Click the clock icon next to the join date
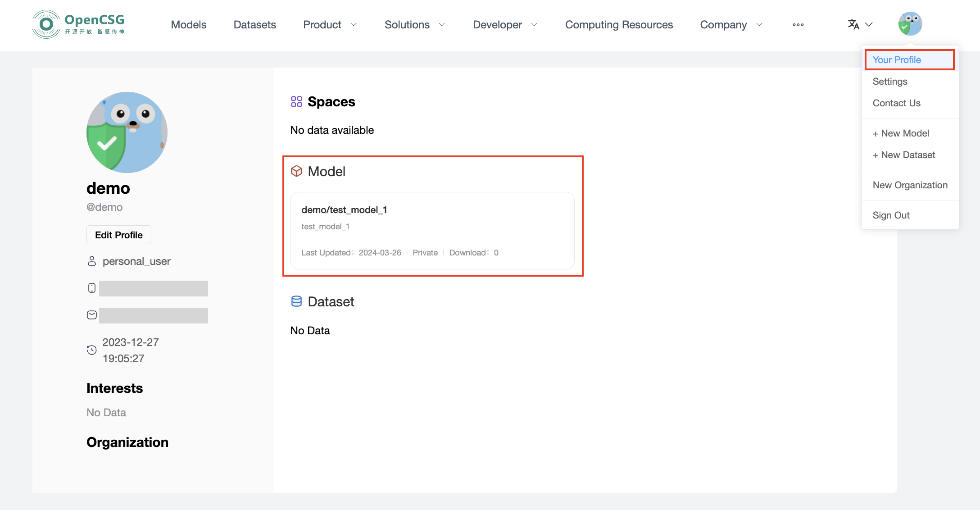The width and height of the screenshot is (980, 510). point(91,350)
